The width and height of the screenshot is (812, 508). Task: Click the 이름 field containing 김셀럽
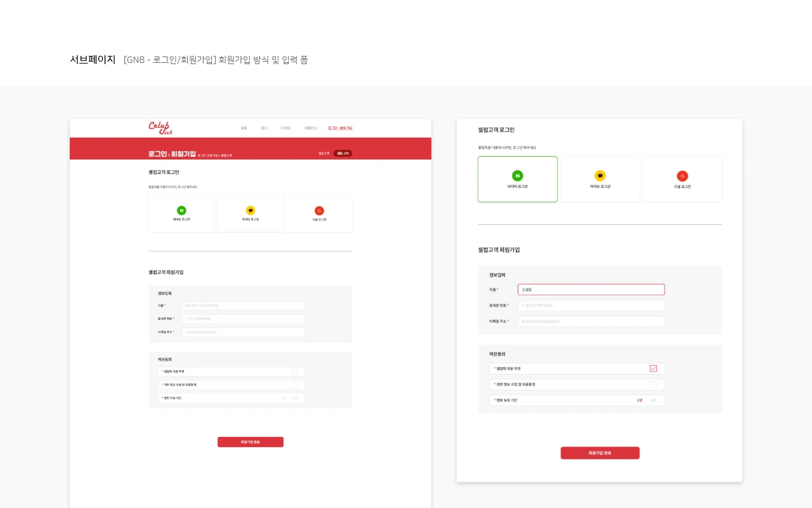(591, 290)
